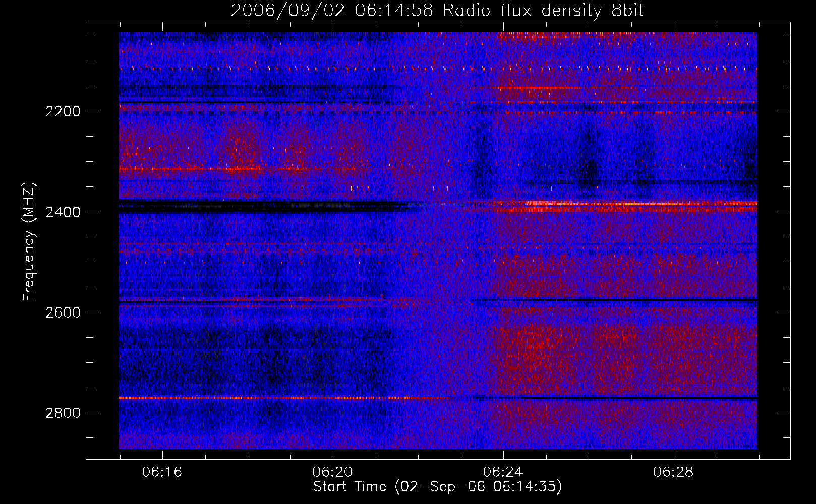Click the 06:28 time tick label
This screenshot has height=504, width=816.
[x=673, y=472]
